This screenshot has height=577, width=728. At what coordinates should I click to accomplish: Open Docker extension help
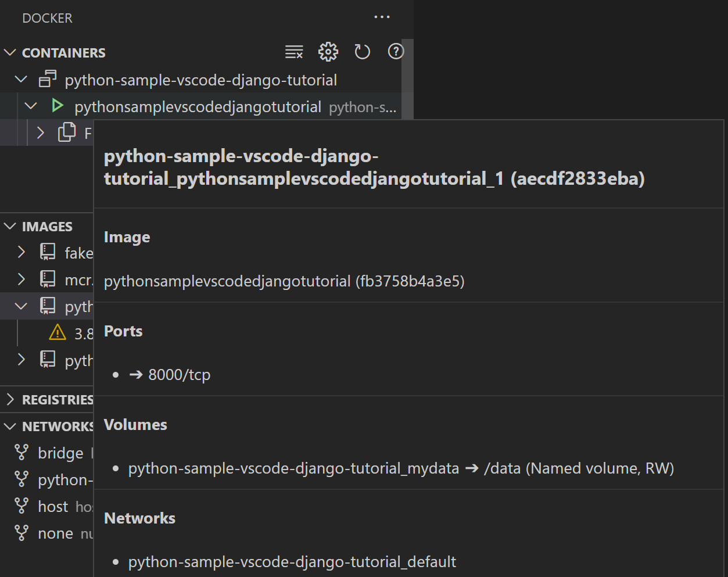point(396,52)
